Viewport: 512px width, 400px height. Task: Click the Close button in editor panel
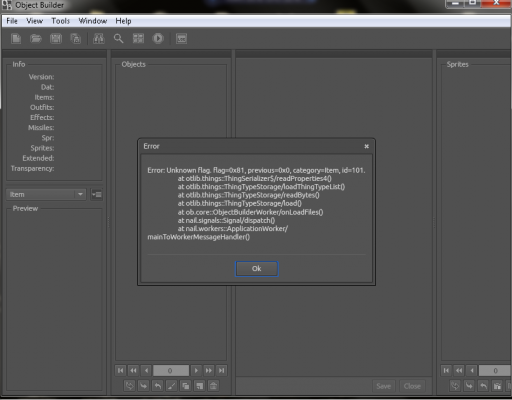click(x=412, y=386)
